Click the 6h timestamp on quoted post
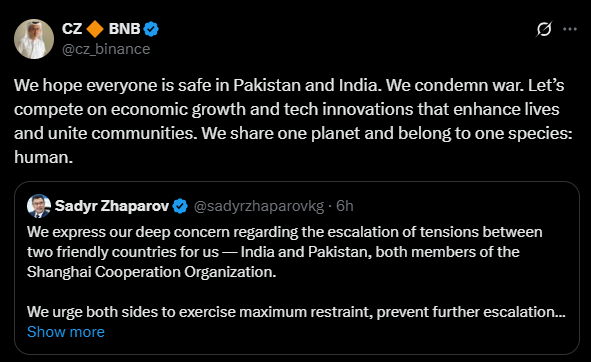Screen dimensions: 591x362 (345, 206)
